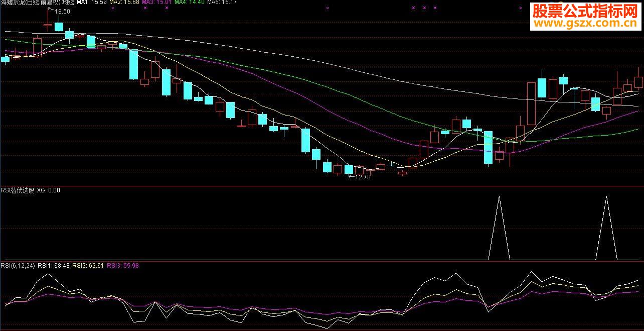Screen dimensions: 644x331
Task: Select the MA3: 15.01 magenta label
Action: pyautogui.click(x=157, y=3)
